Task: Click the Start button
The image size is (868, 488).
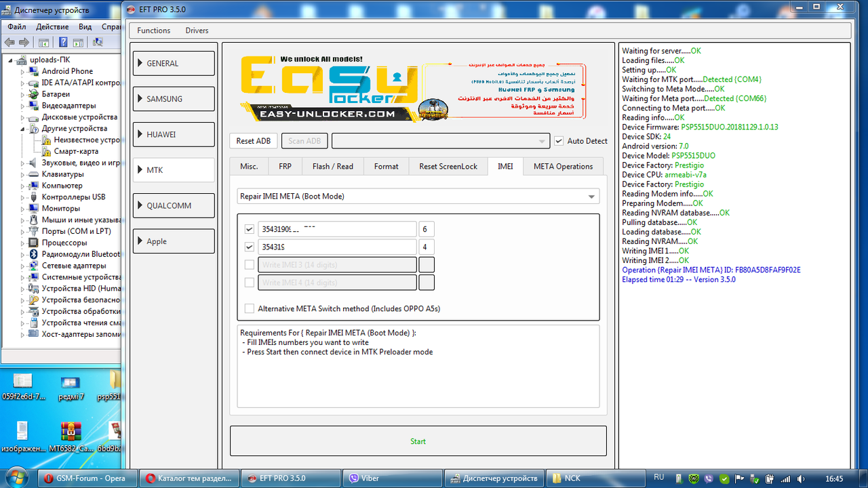Action: (x=418, y=441)
